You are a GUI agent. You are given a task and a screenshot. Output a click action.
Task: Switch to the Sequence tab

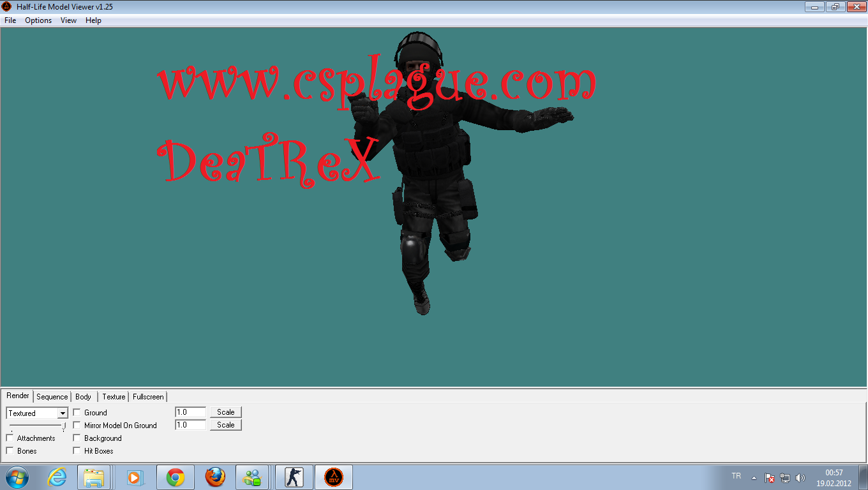[52, 396]
